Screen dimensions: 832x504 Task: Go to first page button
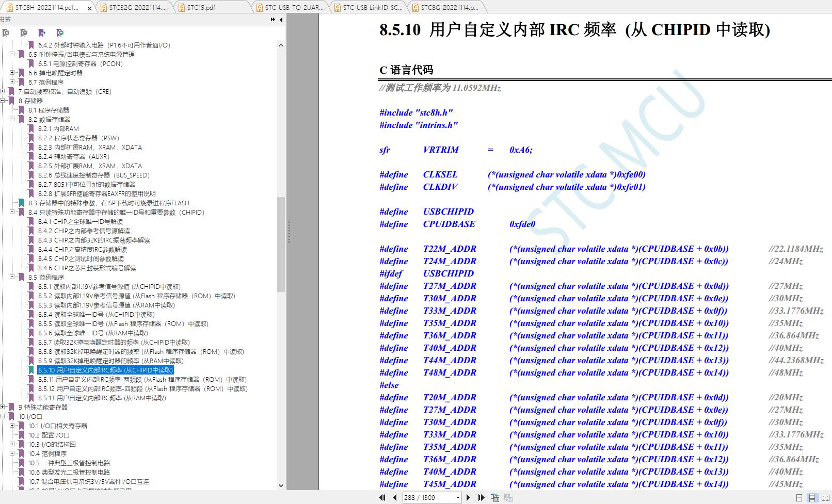point(382,497)
